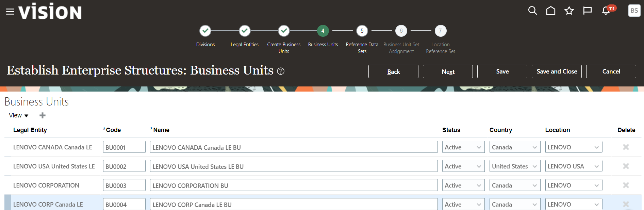Screen dimensions: 644x210
Task: Select legal entity LENOVO CORP Canada LE
Action: (x=48, y=205)
